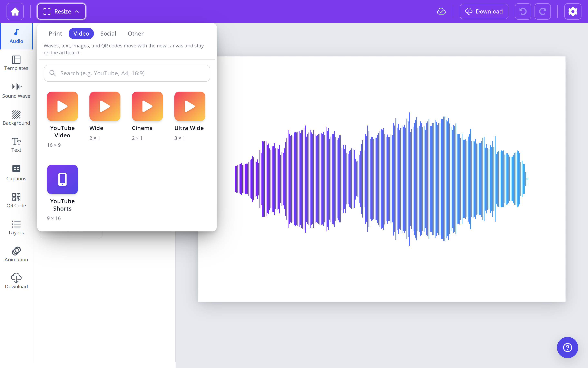Open the help question mark button
This screenshot has height=368, width=588.
[567, 347]
